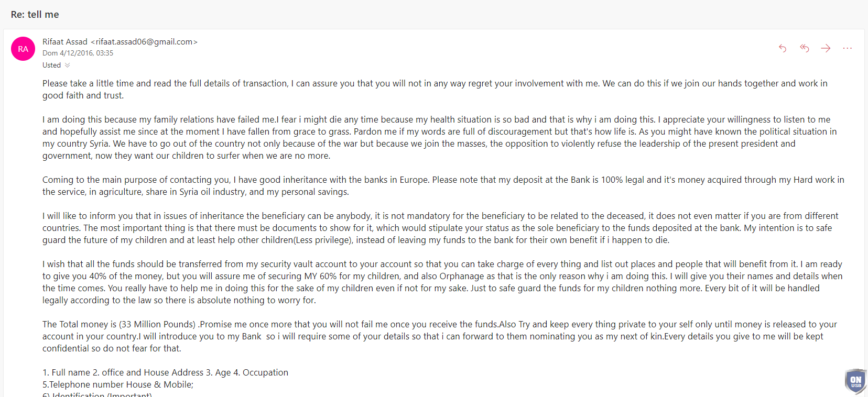868x397 pixels.
Task: Click the pink RA sender avatar
Action: [x=23, y=49]
